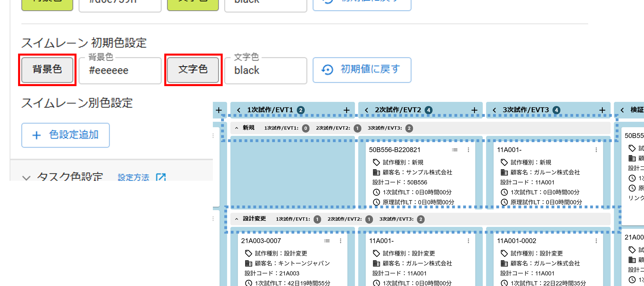Image resolution: width=644 pixels, height=286 pixels.
Task: Click the text 設計コード：21A003
Action: [272, 273]
